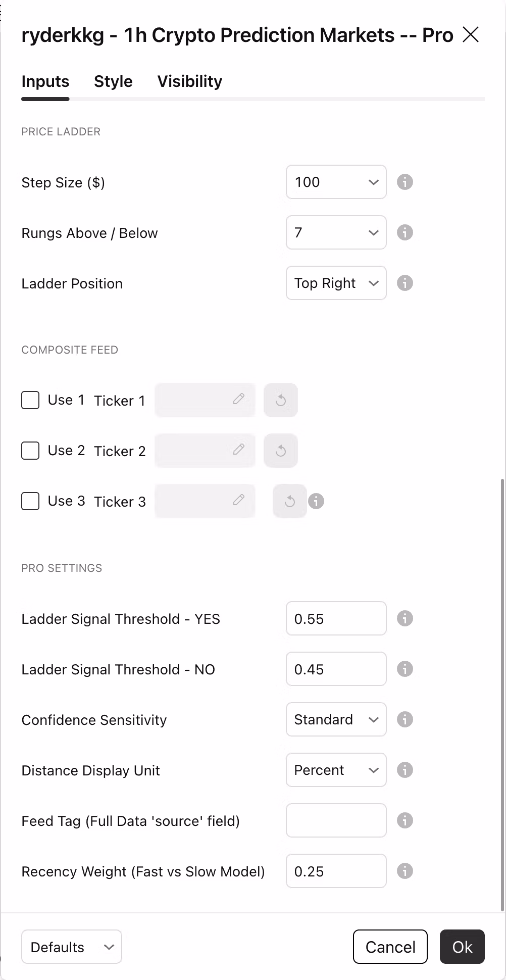506x980 pixels.
Task: Click the Feed Tag source input field
Action: 336,820
